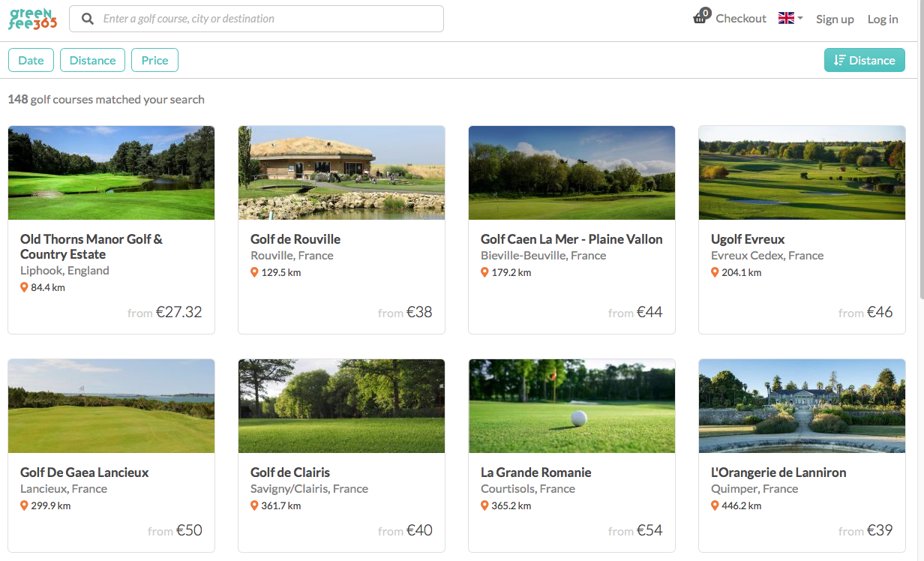Open L'Orangerie de Lanniron course photo

pos(802,406)
